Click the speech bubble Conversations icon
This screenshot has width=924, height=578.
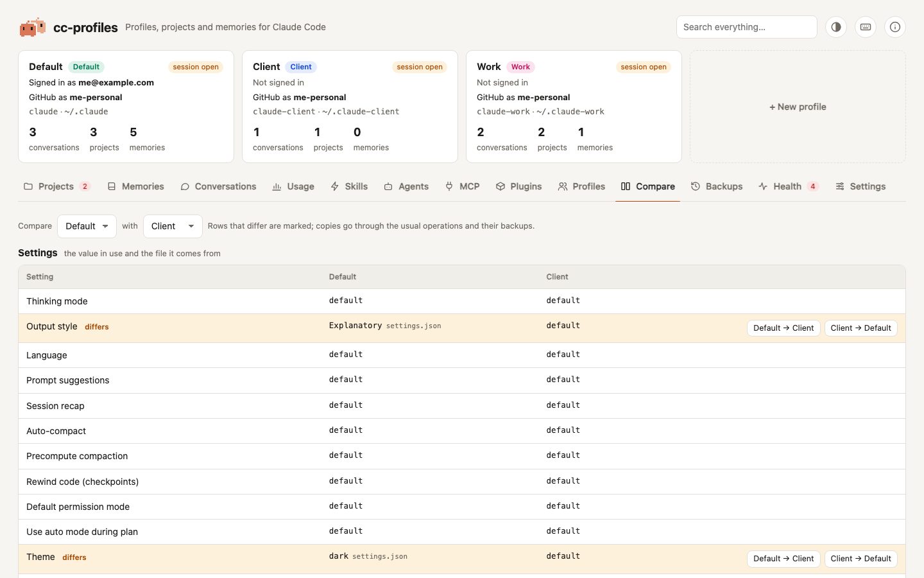point(185,186)
